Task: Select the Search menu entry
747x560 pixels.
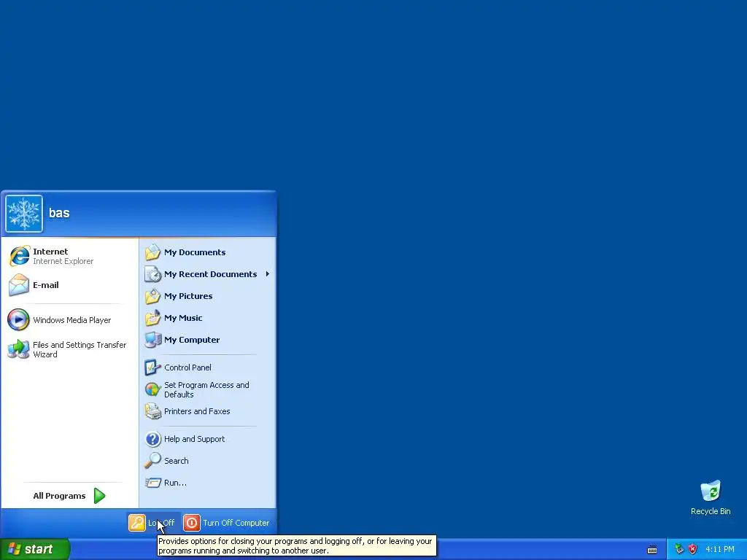Action: (x=208, y=461)
